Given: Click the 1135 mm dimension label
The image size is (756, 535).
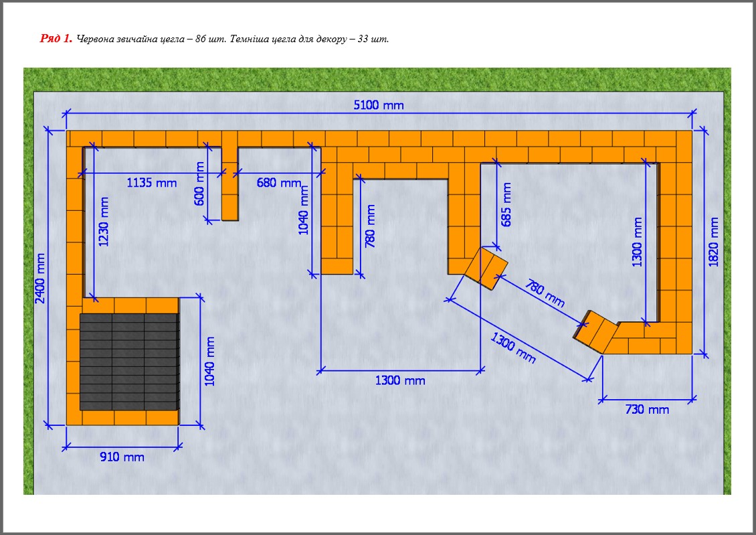Looking at the screenshot, I should 152,182.
